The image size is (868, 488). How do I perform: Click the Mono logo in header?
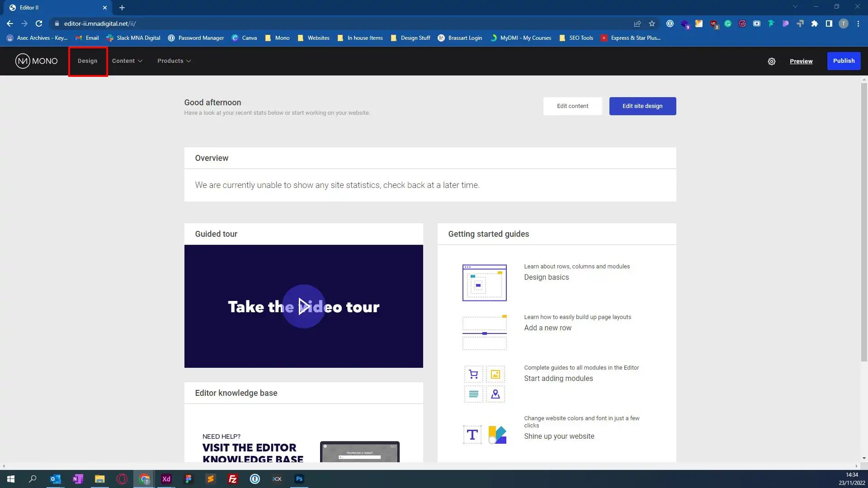[x=37, y=61]
